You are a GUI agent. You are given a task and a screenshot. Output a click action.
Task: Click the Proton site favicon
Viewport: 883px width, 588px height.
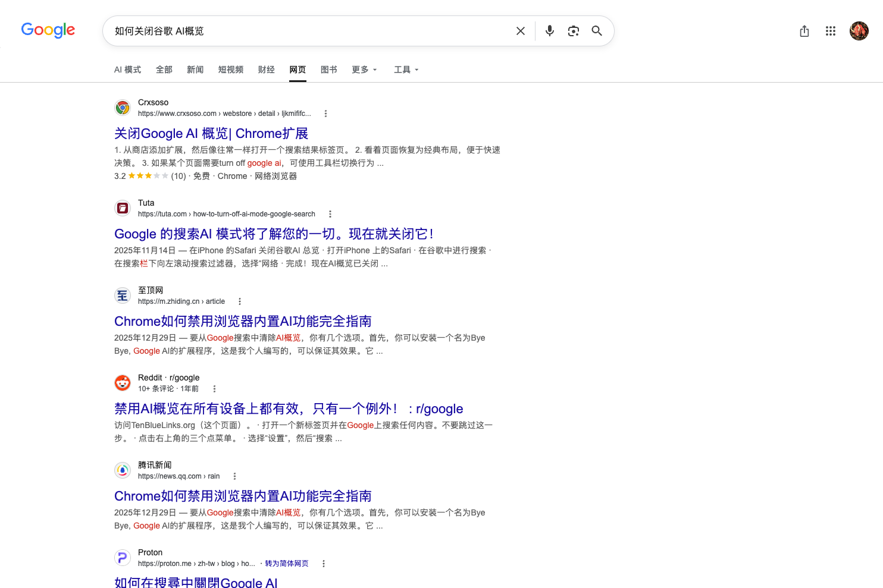click(x=123, y=558)
